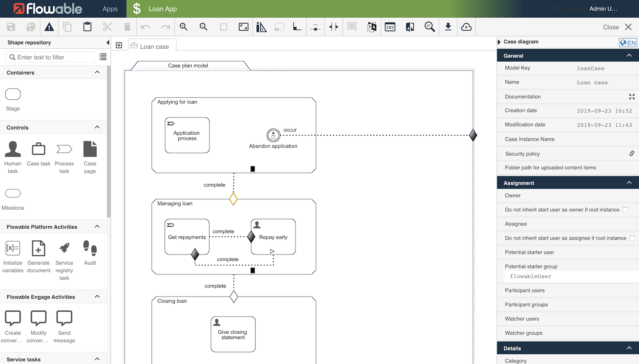Click the Close button to exit the editor
The image size is (639, 364).
[611, 27]
